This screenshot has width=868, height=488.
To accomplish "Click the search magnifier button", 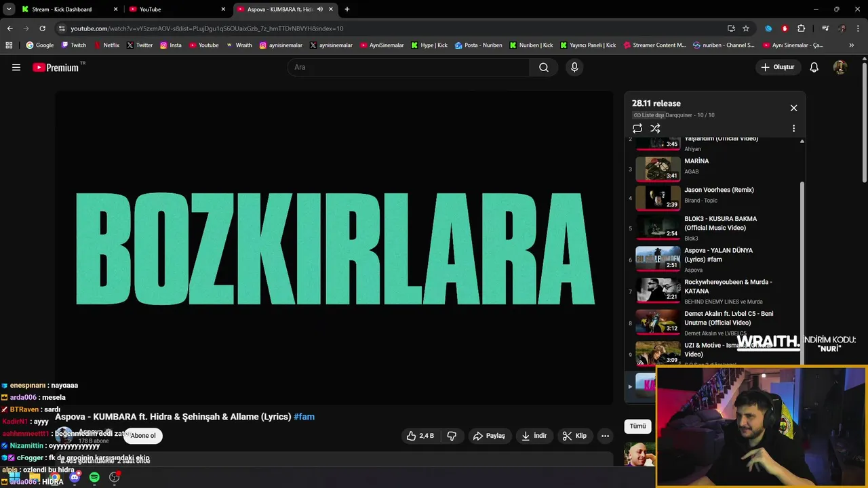I will tap(544, 67).
